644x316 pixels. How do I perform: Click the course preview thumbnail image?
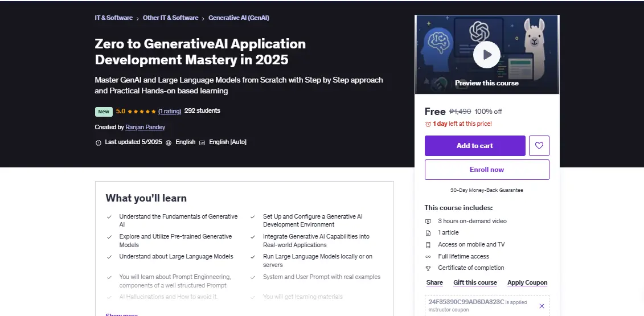487,55
